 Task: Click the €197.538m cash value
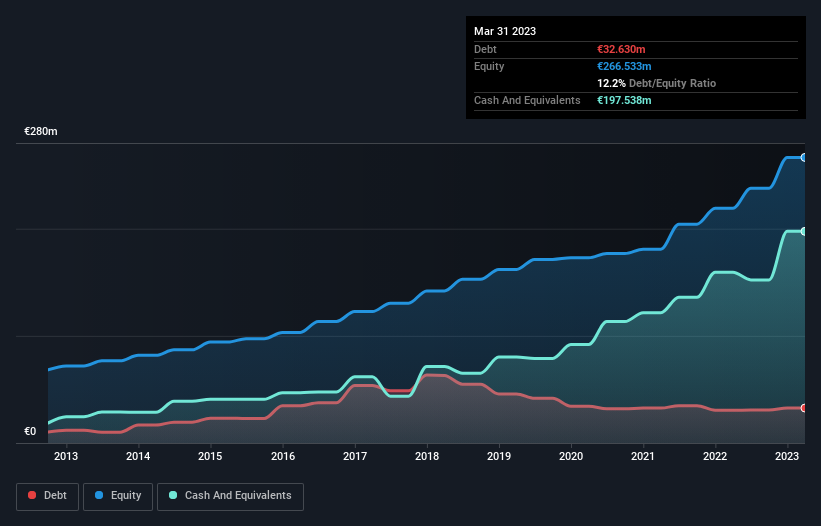click(624, 100)
